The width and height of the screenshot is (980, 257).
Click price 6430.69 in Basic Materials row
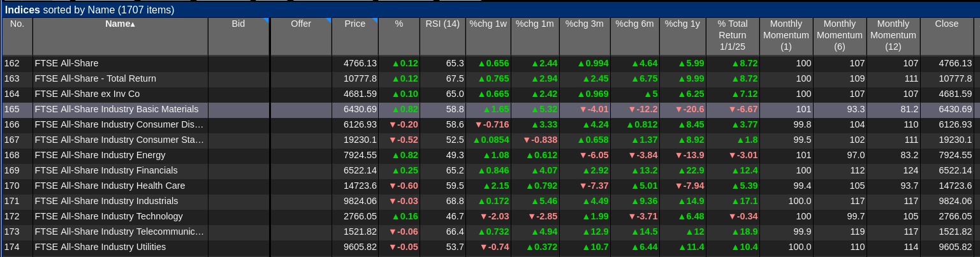point(360,109)
